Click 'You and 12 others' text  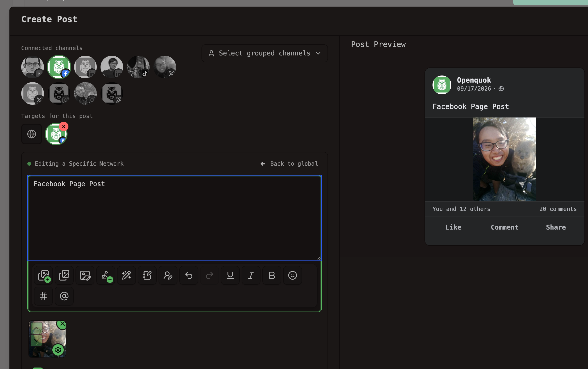pos(461,209)
